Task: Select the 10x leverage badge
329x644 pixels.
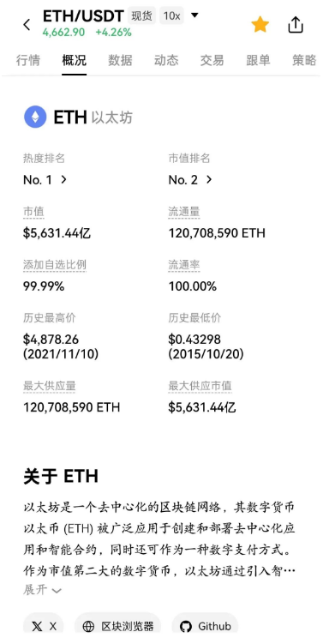Action: tap(171, 15)
